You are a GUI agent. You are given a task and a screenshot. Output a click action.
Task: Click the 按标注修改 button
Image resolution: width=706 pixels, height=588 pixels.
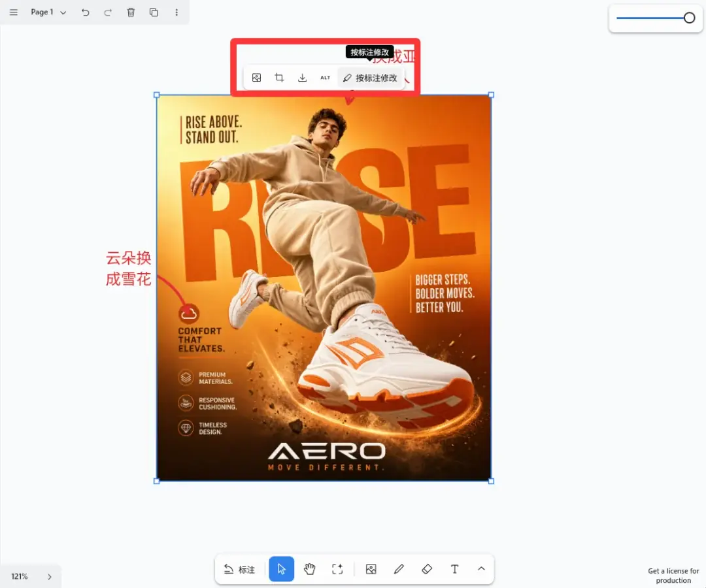pyautogui.click(x=370, y=78)
